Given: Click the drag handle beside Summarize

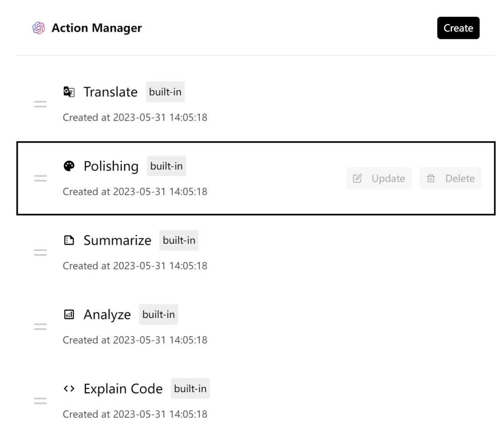Looking at the screenshot, I should tap(40, 253).
